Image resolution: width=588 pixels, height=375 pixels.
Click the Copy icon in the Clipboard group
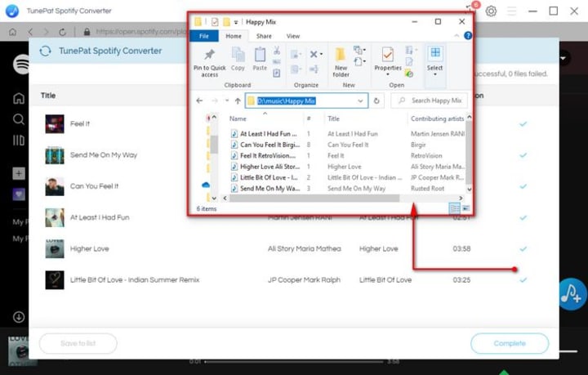point(238,59)
